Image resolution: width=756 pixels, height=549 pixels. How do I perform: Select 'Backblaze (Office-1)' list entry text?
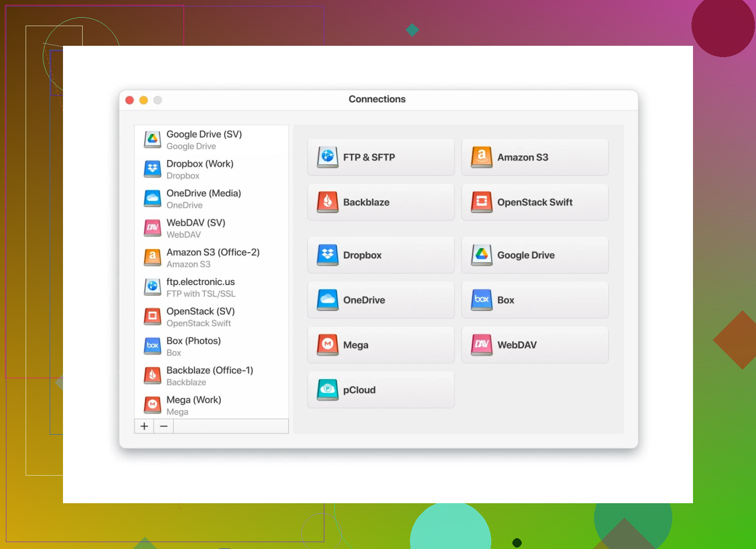210,370
